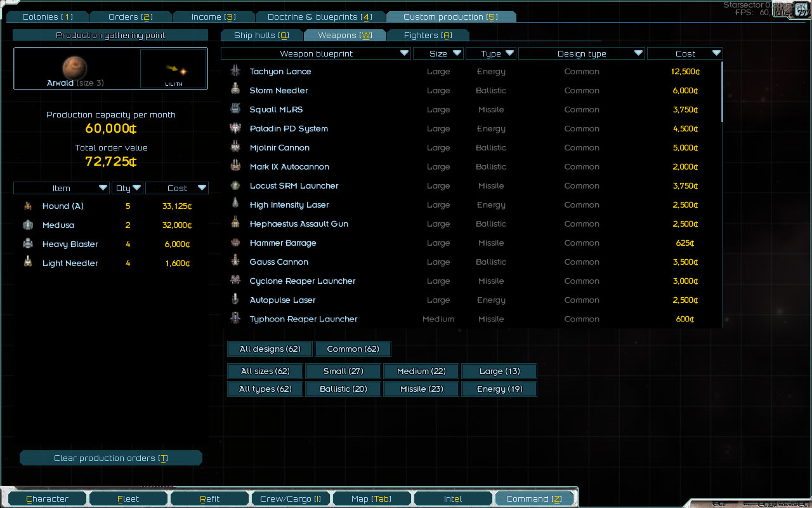Toggle the Missile (23) type filter
This screenshot has height=508, width=812.
(x=421, y=389)
